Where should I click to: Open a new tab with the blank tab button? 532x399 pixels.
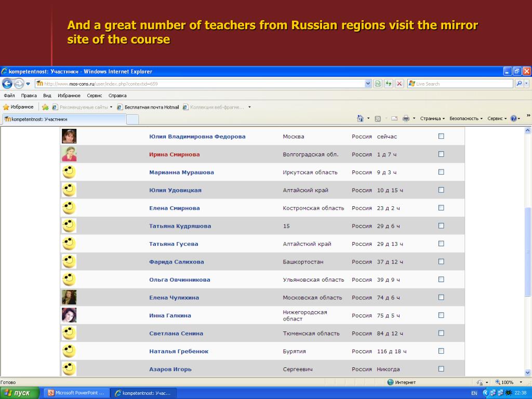(132, 119)
